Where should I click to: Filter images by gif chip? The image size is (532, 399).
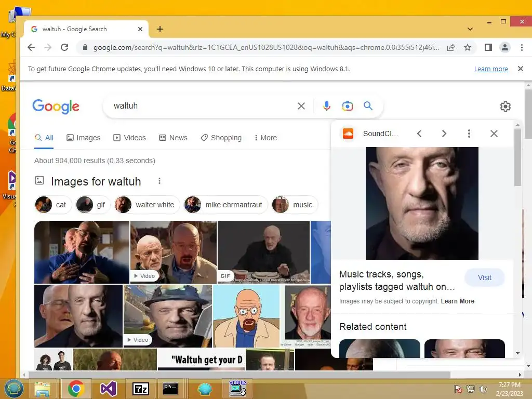[92, 205]
